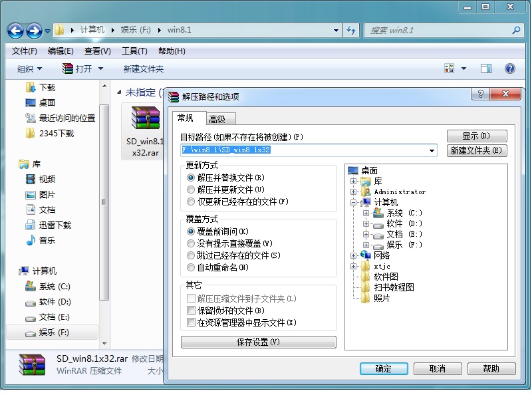Expand Administrator node in dialog tree

point(353,192)
